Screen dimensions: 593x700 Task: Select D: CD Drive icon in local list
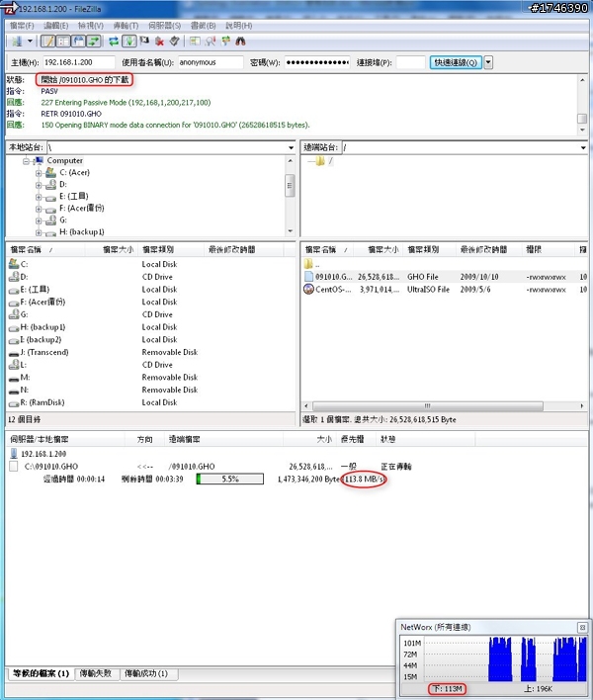[x=14, y=277]
